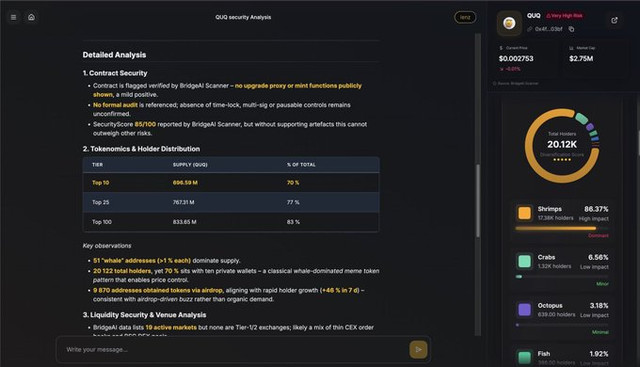The image size is (640, 367).
Task: Click the 0x4f...03bf address link
Action: [548, 29]
